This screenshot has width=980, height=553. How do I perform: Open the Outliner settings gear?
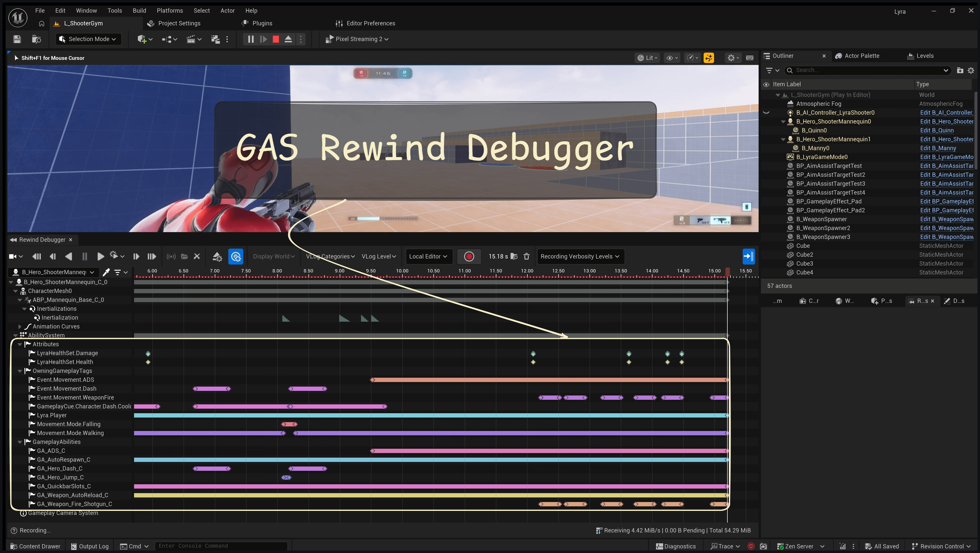tap(971, 70)
